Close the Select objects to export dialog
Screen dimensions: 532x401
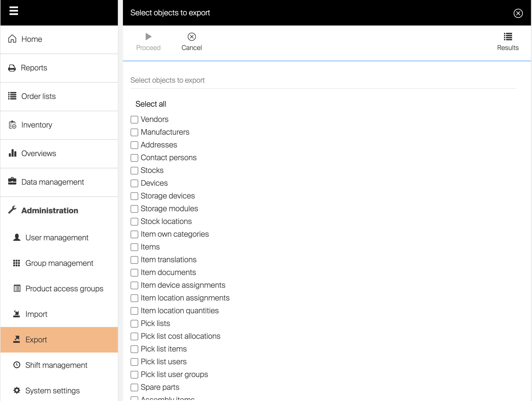pyautogui.click(x=518, y=13)
